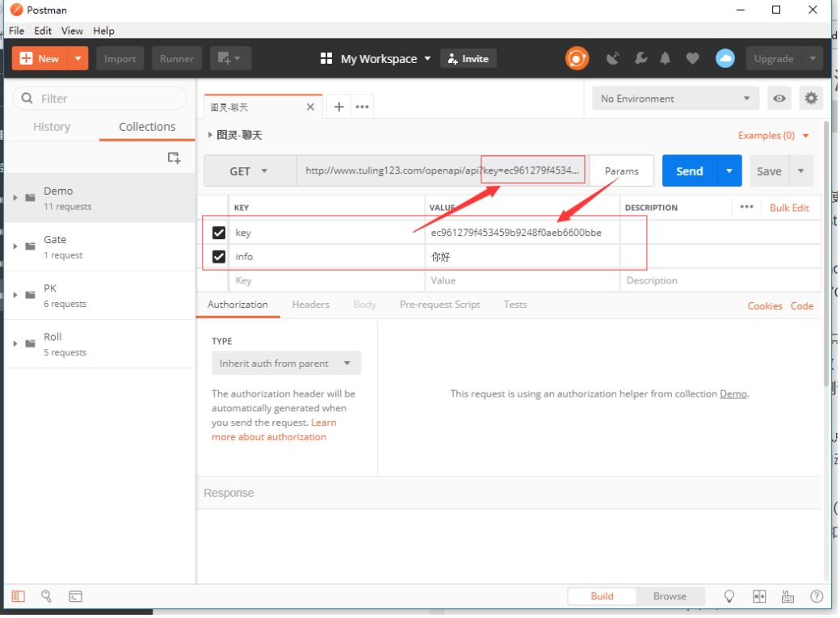This screenshot has width=840, height=618.
Task: Expand the 图灵-聊天 request description
Action: click(x=210, y=135)
